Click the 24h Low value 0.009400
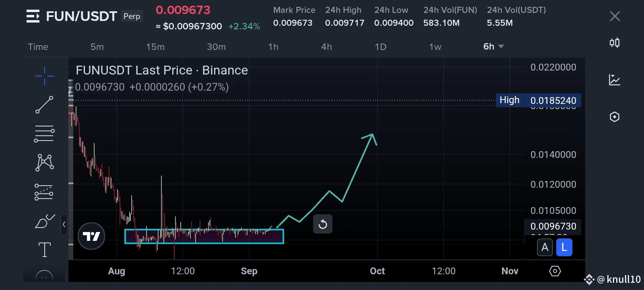Screen dimensions: 644x290 point(394,23)
